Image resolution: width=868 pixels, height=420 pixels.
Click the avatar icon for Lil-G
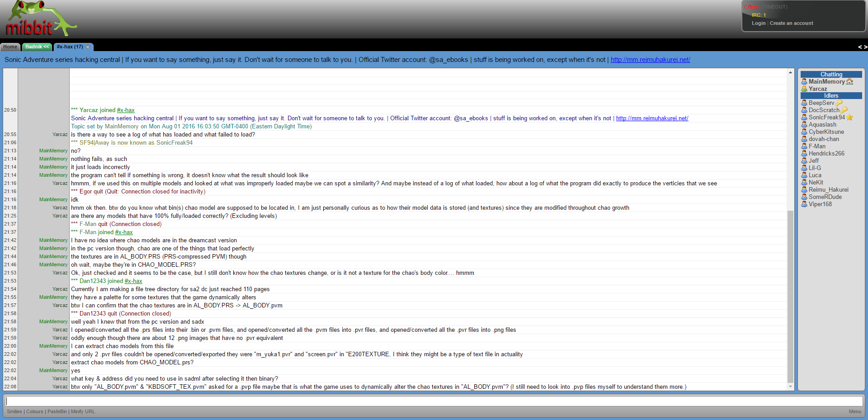[x=804, y=168]
